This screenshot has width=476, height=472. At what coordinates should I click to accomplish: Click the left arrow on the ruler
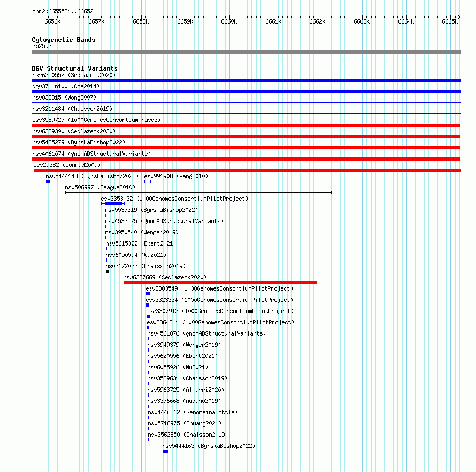coord(33,17)
